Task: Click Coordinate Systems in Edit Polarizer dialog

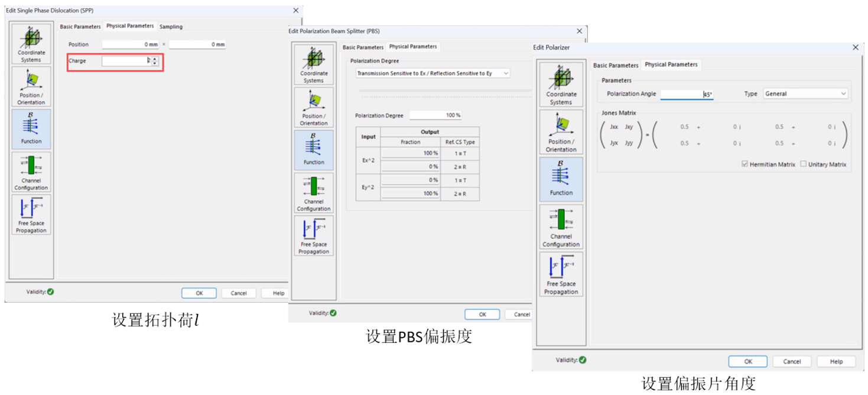Action: (x=561, y=84)
